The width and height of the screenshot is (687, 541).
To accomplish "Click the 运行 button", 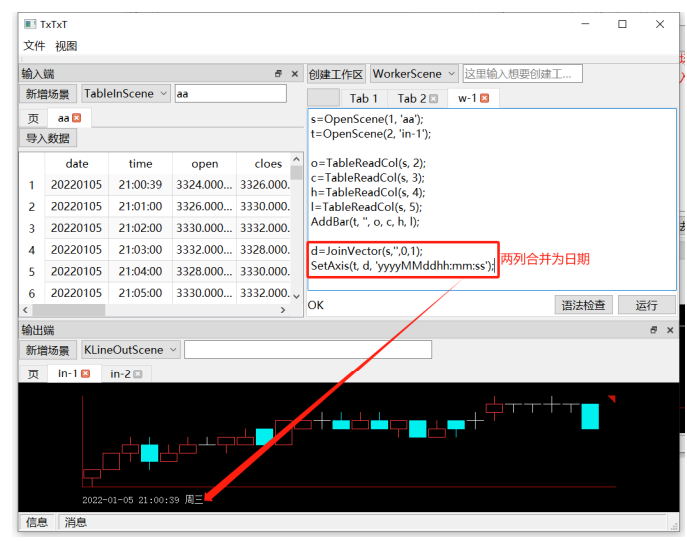I will (x=647, y=305).
